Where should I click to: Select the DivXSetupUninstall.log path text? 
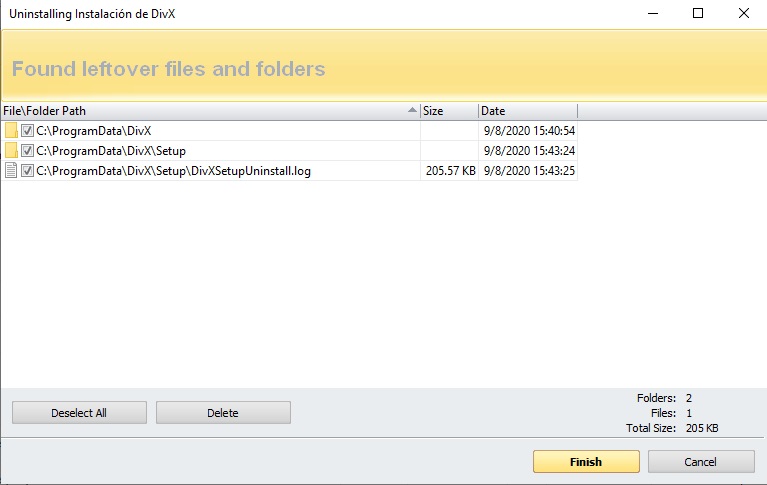click(x=173, y=171)
